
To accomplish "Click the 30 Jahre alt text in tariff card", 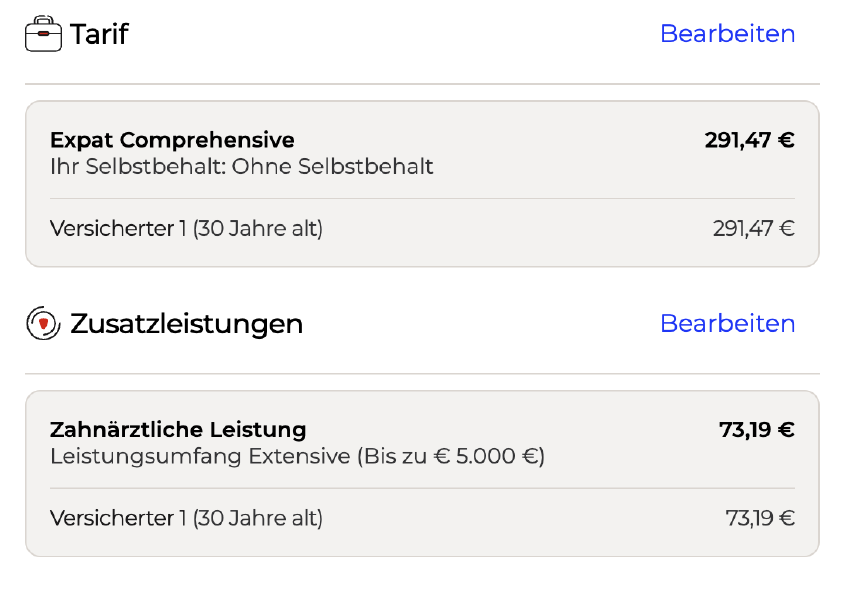I will [257, 228].
